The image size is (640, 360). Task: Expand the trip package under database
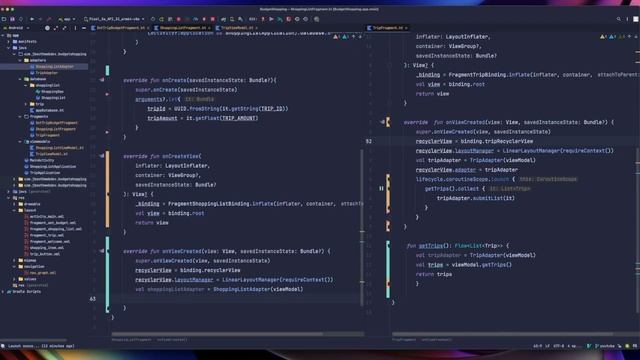pyautogui.click(x=26, y=104)
